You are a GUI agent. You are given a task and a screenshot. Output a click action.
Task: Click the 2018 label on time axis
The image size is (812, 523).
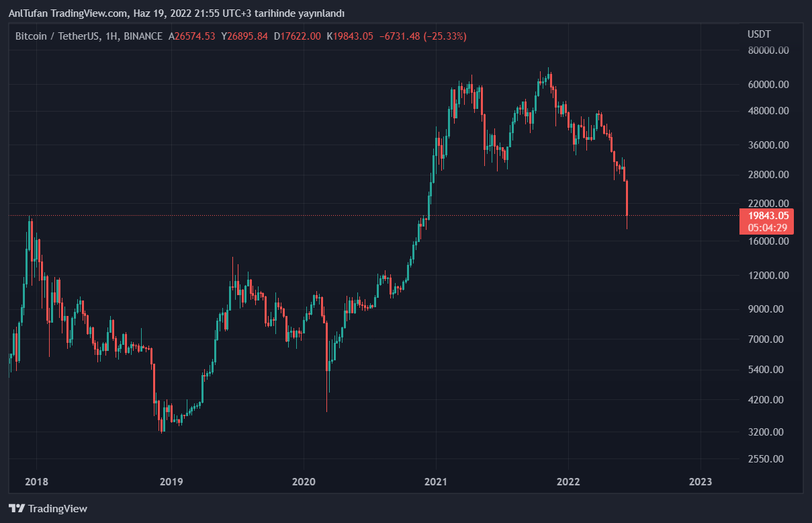(36, 481)
